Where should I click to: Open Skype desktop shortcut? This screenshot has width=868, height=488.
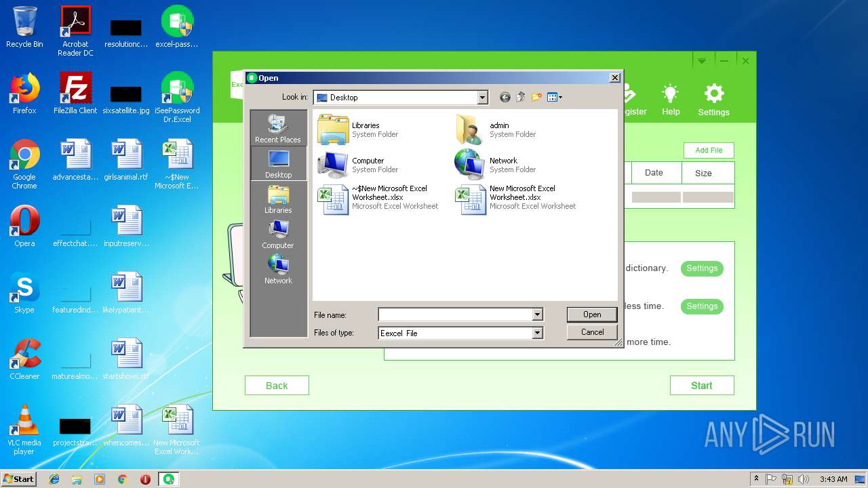click(24, 293)
